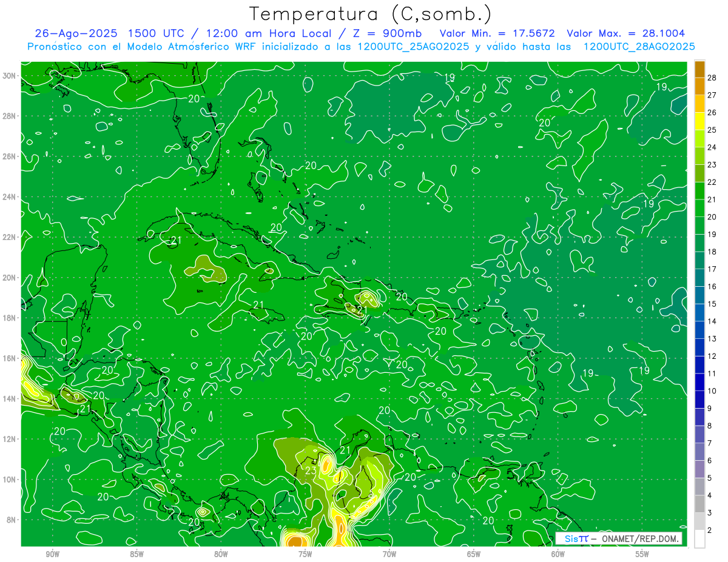Viewport: 728px width, 562px height.
Task: Click the 10N latitude axis label
Action: tap(9, 480)
